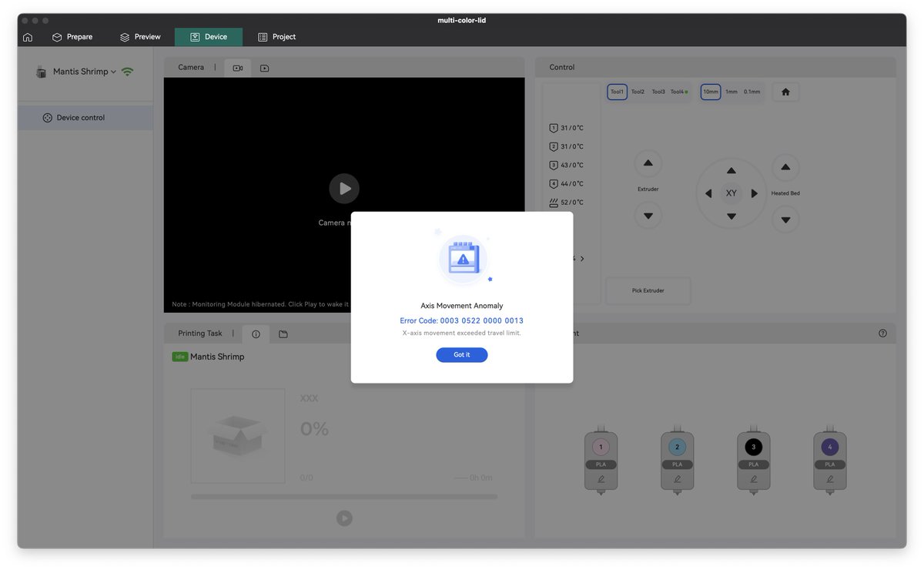Click the PLA label on filament slot 3
The width and height of the screenshot is (924, 570).
(754, 464)
